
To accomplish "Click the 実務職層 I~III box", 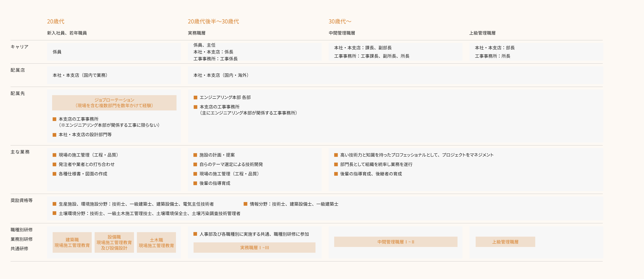I will pos(254,248).
